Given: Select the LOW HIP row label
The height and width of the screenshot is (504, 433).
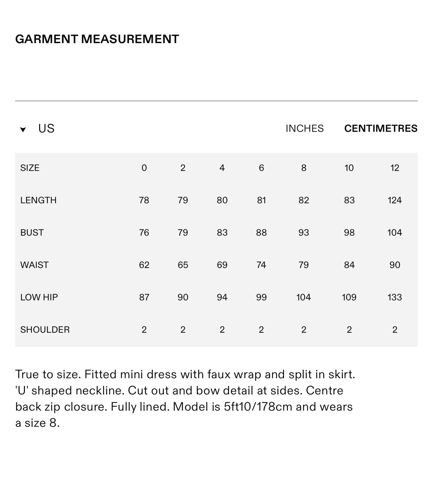Looking at the screenshot, I should tap(39, 297).
